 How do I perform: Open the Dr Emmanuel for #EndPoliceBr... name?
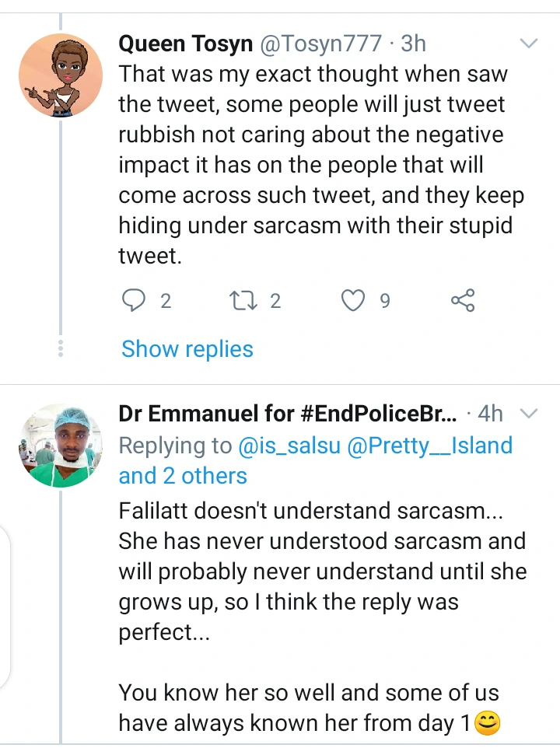coord(288,414)
